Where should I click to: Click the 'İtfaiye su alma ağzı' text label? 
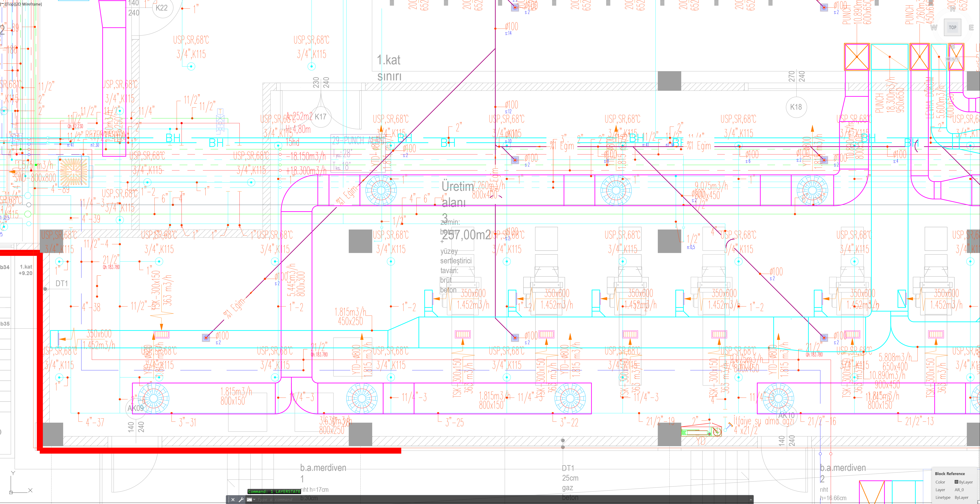point(763,421)
